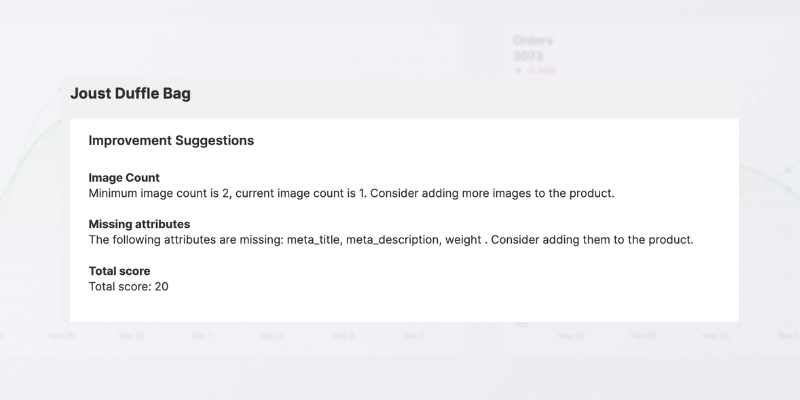Click the Improvement Suggestions heading
Image resolution: width=800 pixels, height=400 pixels.
171,141
